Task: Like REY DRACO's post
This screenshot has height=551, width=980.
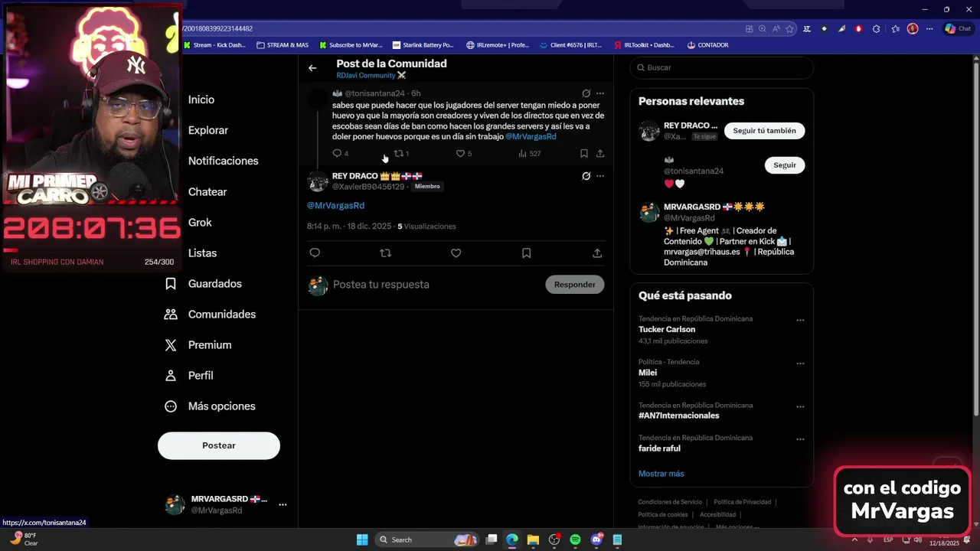Action: point(456,253)
